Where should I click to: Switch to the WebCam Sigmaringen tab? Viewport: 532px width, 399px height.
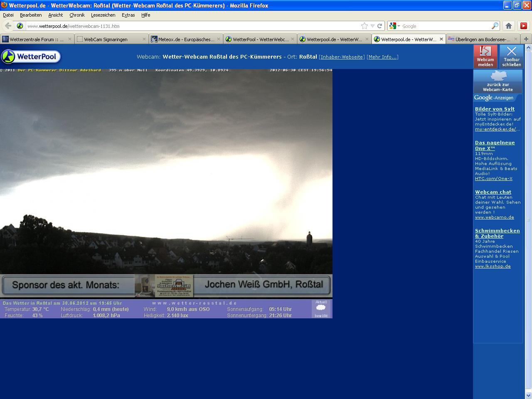(x=112, y=39)
